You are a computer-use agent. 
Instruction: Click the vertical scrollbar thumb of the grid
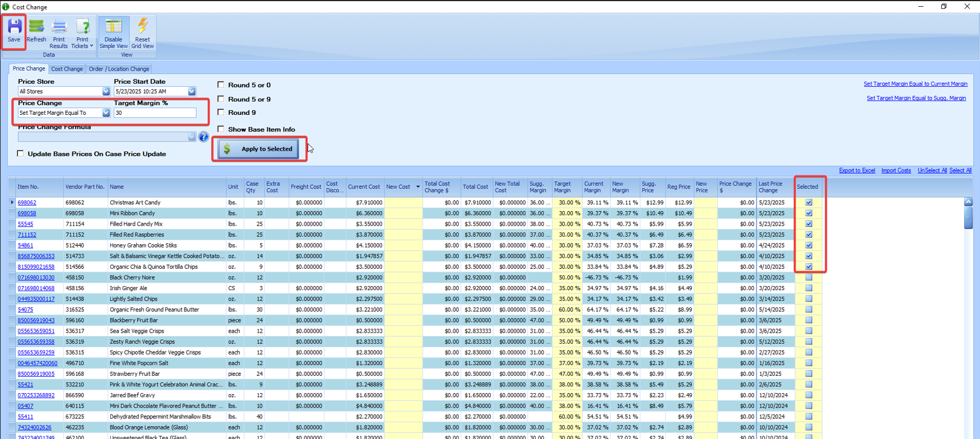click(x=968, y=217)
